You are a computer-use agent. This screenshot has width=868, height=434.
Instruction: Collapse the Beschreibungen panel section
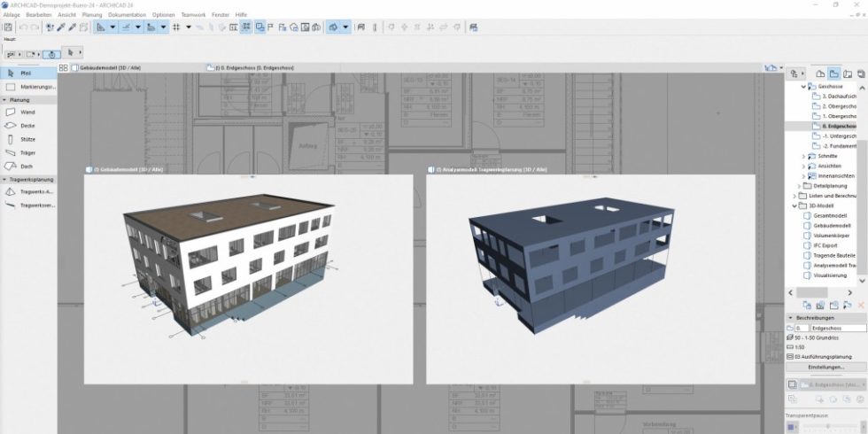(790, 316)
